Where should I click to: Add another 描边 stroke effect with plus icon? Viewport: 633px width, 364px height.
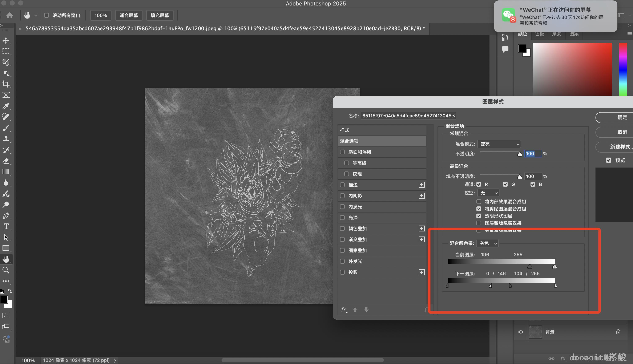click(422, 185)
